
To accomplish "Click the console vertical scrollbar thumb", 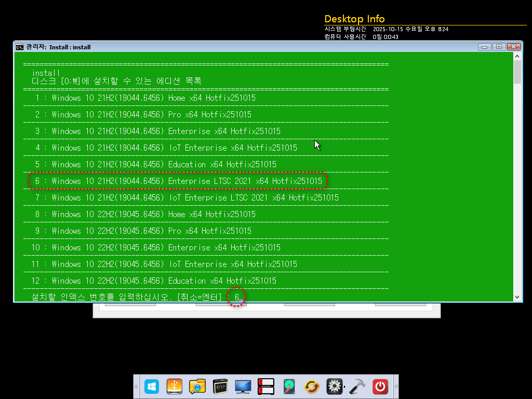I will [x=517, y=72].
